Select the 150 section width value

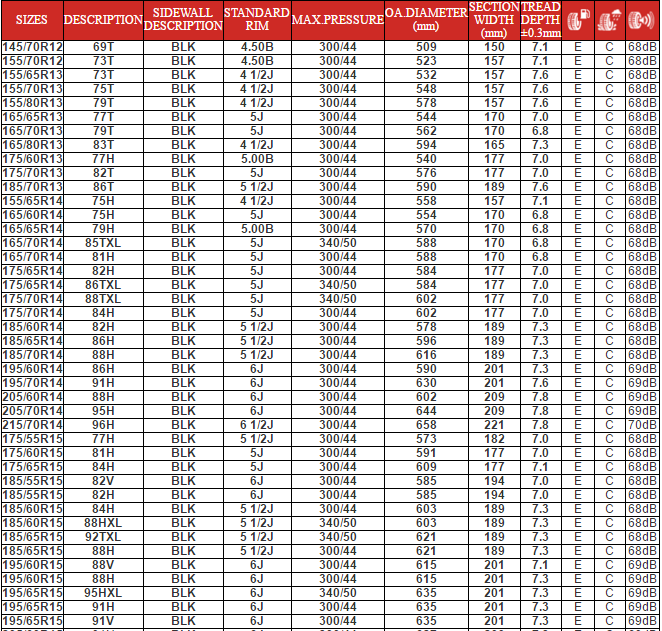coord(494,47)
